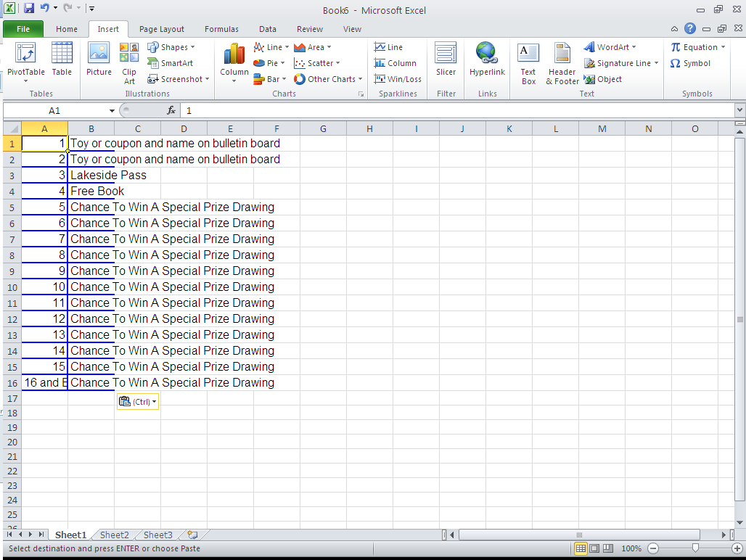Open the WordArt gallery
This screenshot has width=746, height=560.
pyautogui.click(x=610, y=47)
